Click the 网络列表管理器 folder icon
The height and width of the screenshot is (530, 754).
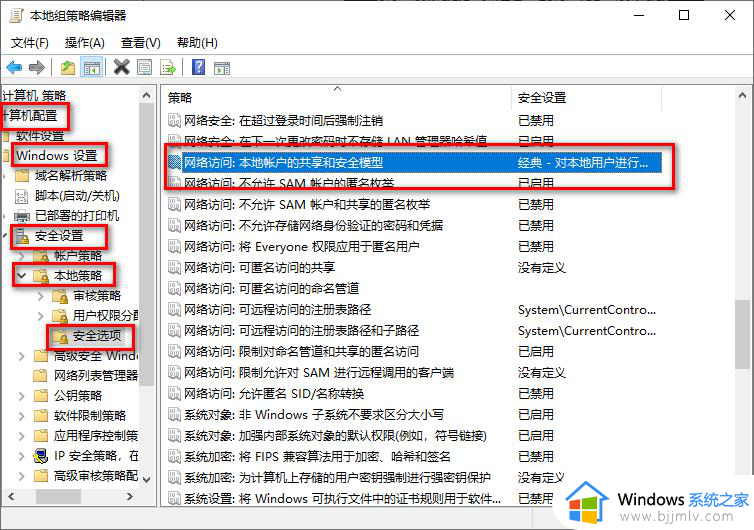pyautogui.click(x=41, y=375)
